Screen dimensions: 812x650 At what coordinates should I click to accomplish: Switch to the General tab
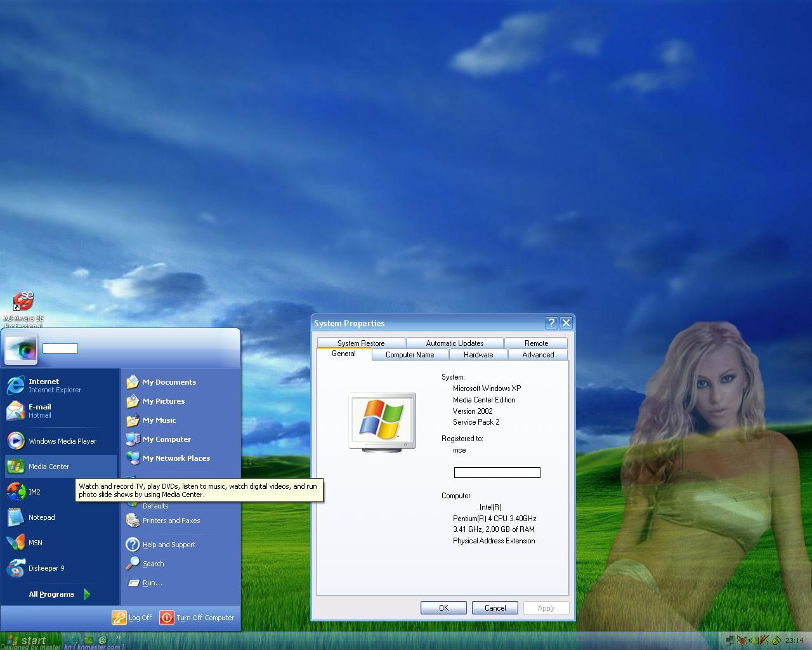(343, 354)
